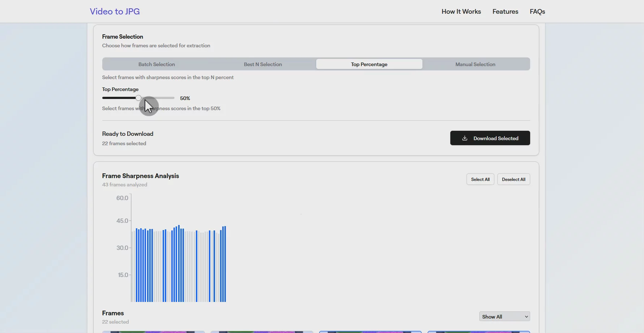Open the How It Works section
The width and height of the screenshot is (644, 333).
pyautogui.click(x=461, y=12)
